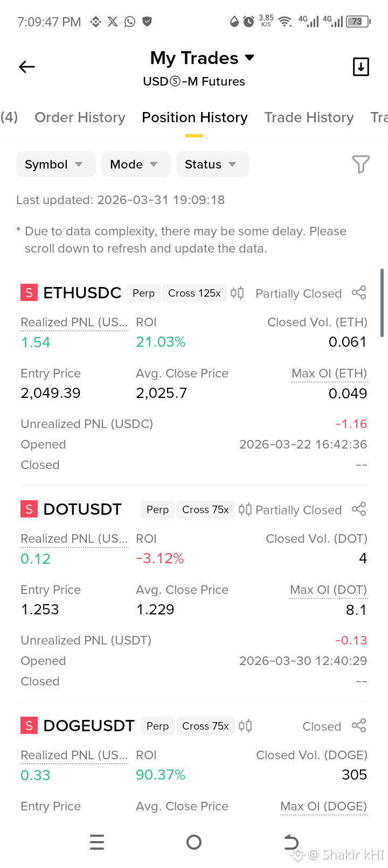Open candlestick chart icon for DOGEUSDT
This screenshot has height=868, width=388.
point(245,726)
